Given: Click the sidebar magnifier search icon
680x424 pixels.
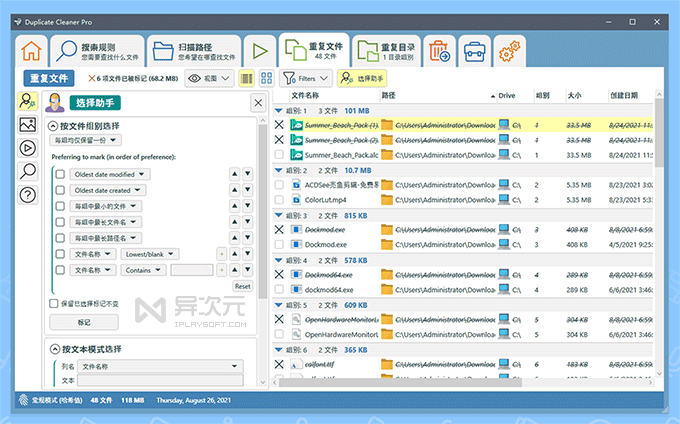Looking at the screenshot, I should pyautogui.click(x=28, y=171).
